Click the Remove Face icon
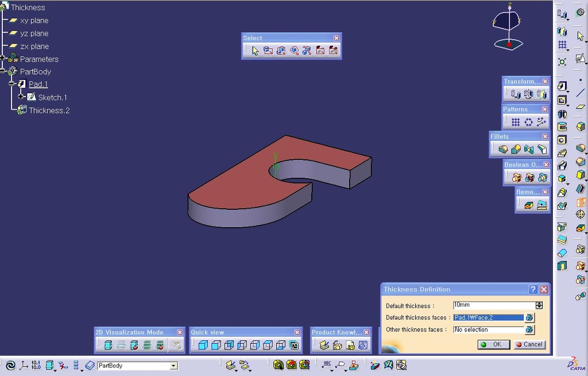The width and height of the screenshot is (588, 376). pos(529,205)
